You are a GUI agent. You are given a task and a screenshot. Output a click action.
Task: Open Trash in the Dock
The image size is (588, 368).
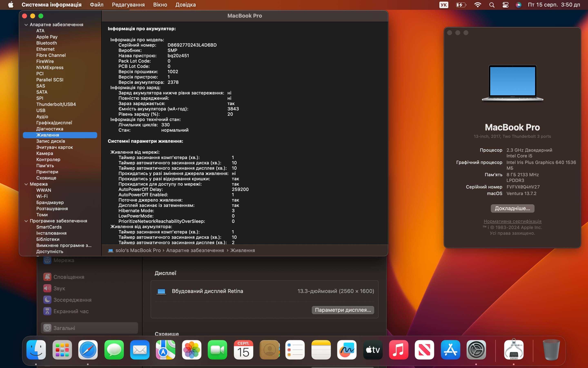pos(551,350)
